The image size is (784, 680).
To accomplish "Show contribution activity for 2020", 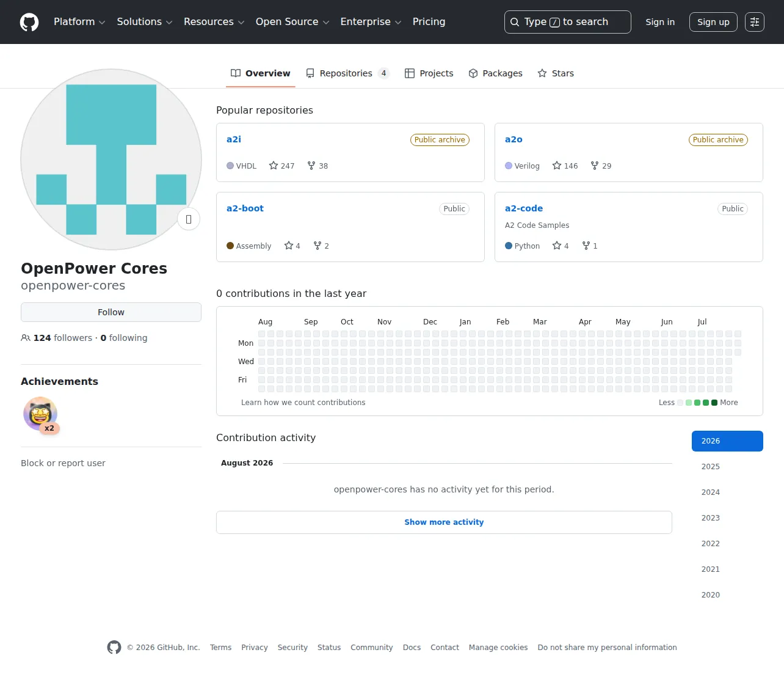I will coord(727,595).
